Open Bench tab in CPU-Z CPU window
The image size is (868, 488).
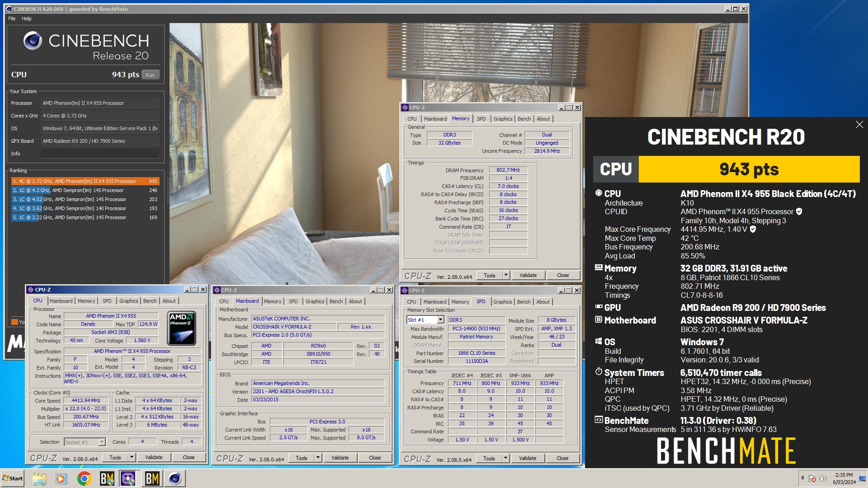tap(150, 301)
